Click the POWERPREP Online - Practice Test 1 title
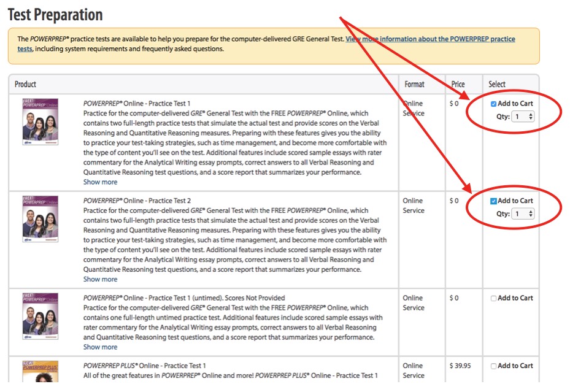The height and width of the screenshot is (392, 570). coord(137,104)
